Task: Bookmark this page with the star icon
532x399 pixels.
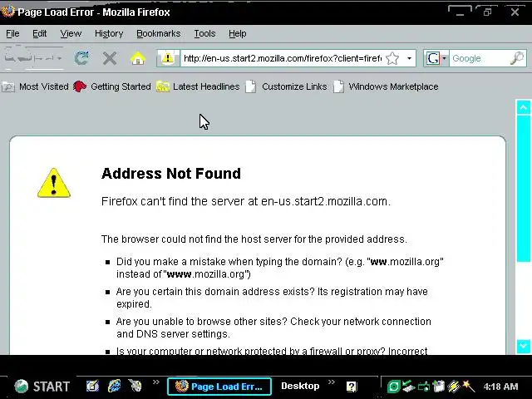Action: tap(392, 58)
